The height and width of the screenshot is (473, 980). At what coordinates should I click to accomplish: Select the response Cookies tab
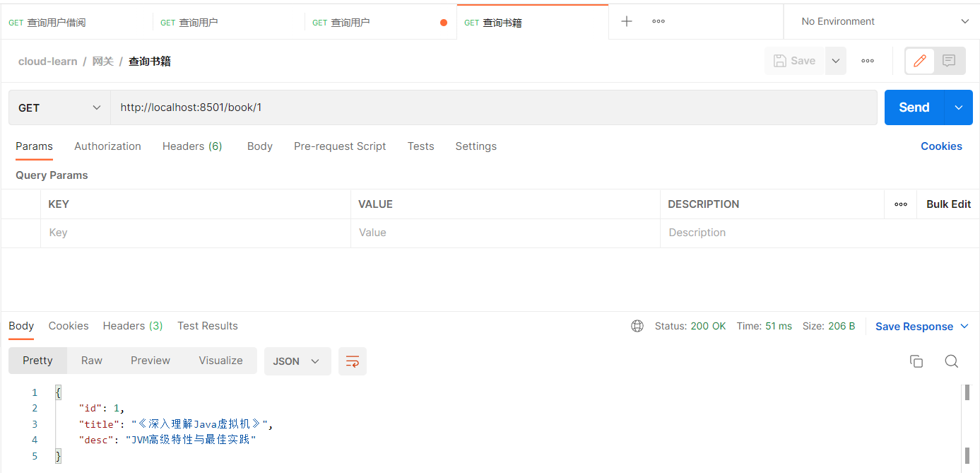(x=69, y=326)
